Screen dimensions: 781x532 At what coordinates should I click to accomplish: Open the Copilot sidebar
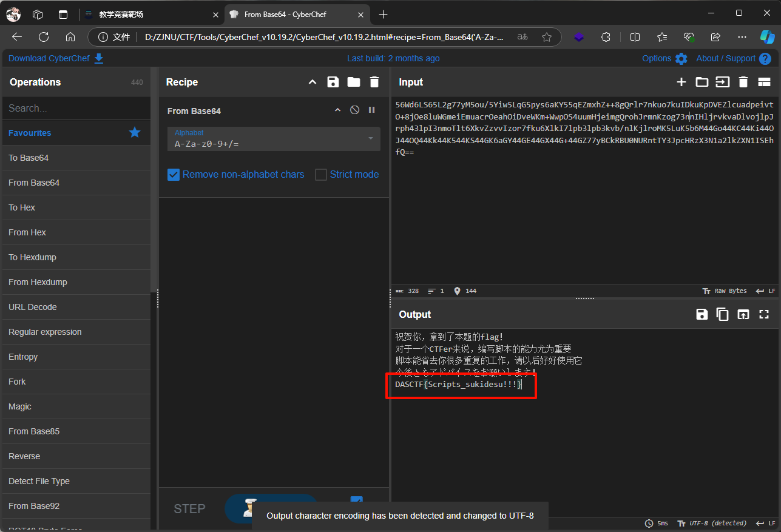coord(767,37)
